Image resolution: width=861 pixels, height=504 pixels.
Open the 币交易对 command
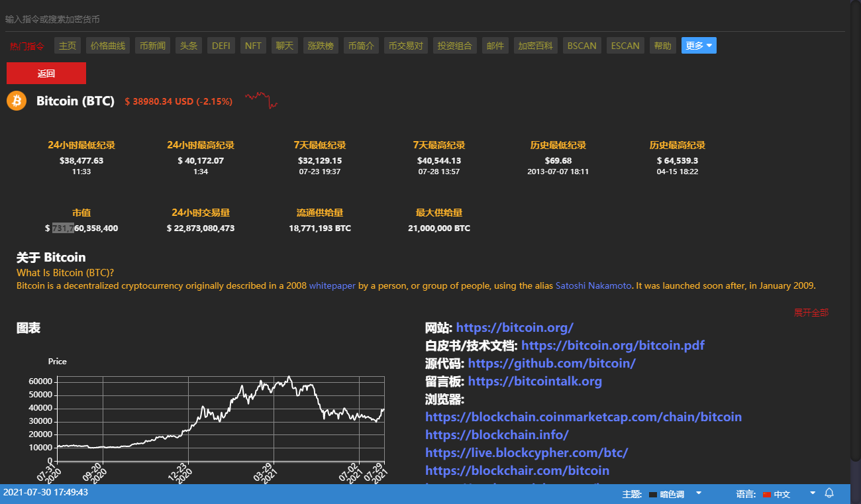[406, 46]
